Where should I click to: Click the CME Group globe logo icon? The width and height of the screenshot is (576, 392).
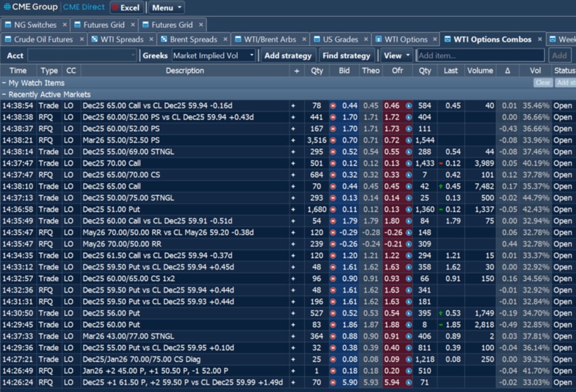coord(7,7)
